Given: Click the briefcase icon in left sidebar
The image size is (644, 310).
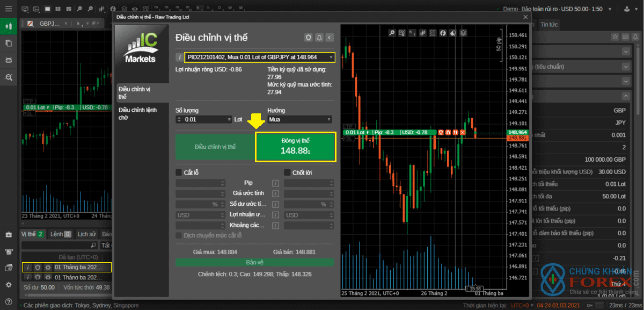Looking at the screenshot, I should pos(8,235).
